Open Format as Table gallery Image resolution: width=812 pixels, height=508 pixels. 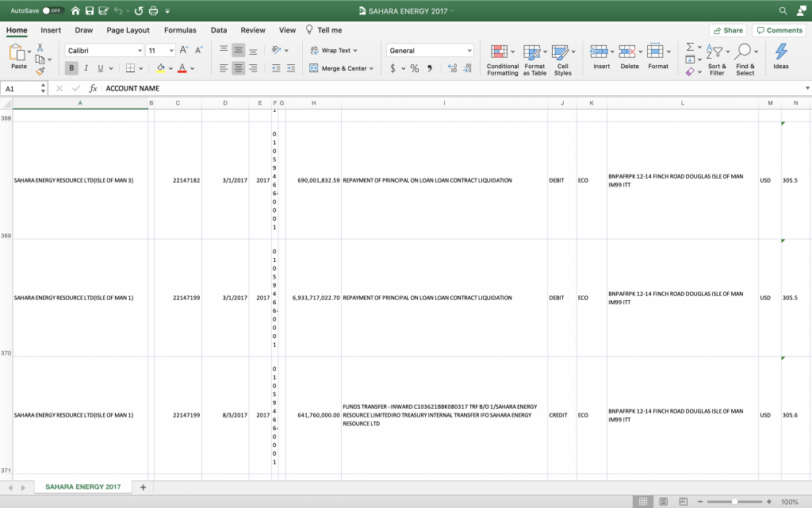pos(532,52)
